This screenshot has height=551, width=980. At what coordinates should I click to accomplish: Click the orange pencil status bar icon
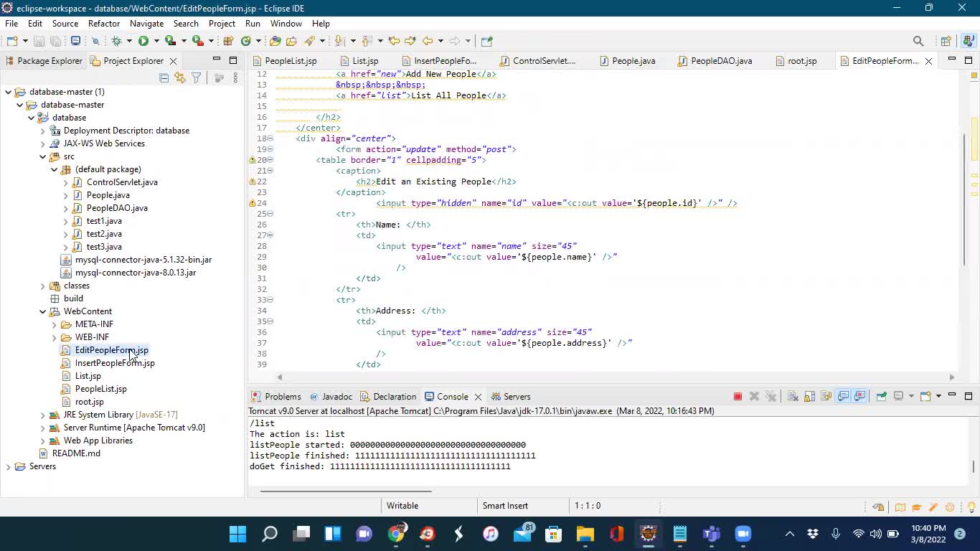[x=933, y=507]
